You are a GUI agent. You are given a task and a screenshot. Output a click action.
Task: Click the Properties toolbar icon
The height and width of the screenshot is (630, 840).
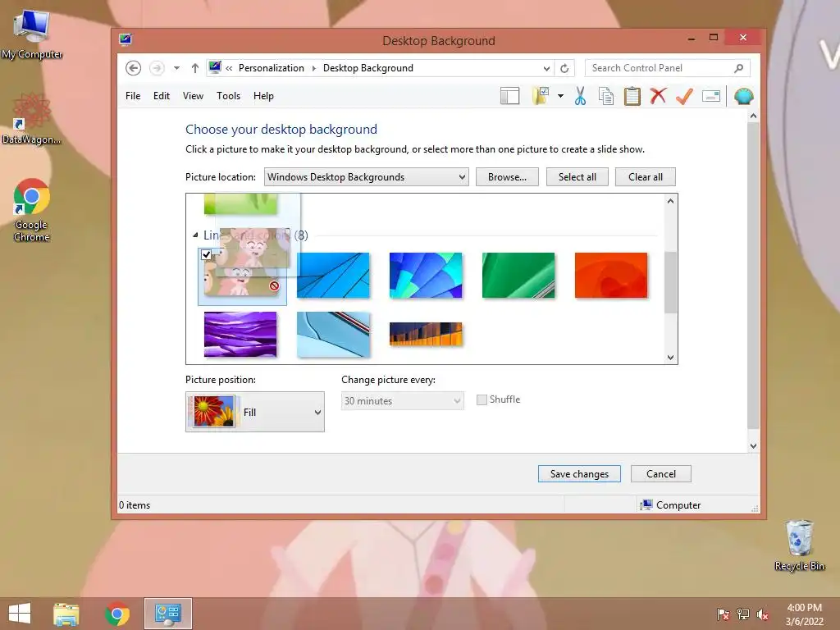pos(711,96)
